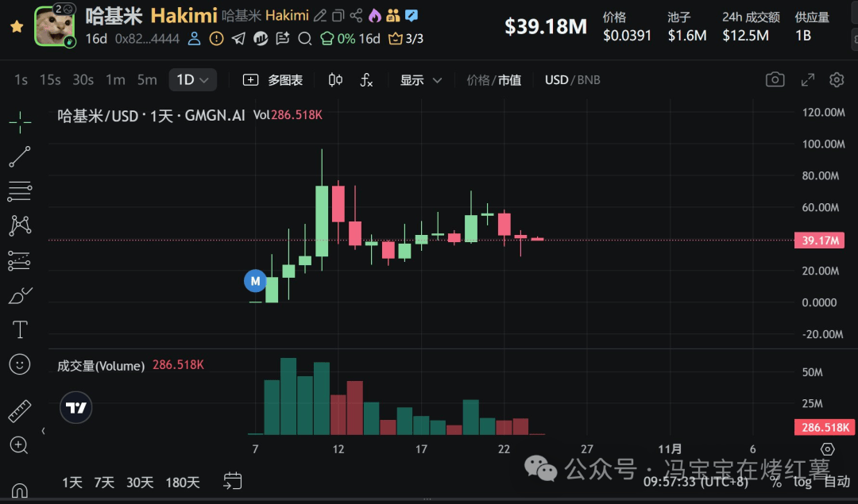Click the 多图表 multi-chart button
This screenshot has height=504, width=858.
pyautogui.click(x=272, y=80)
